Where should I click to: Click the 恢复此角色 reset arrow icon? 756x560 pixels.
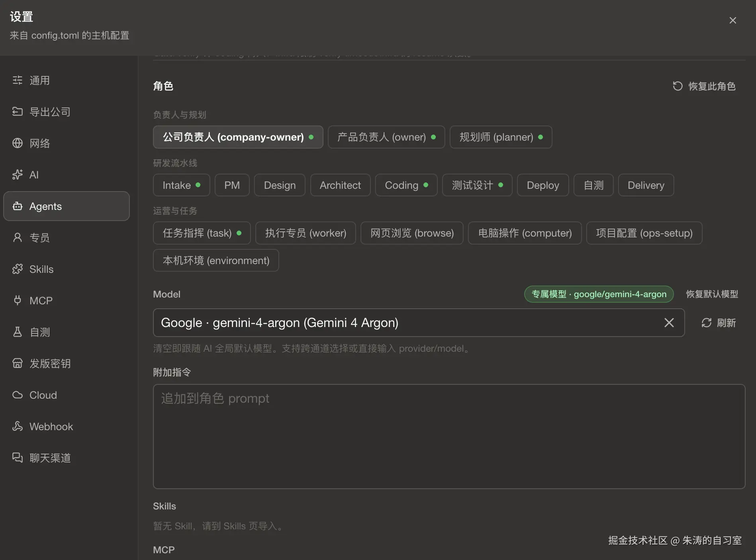coord(678,86)
